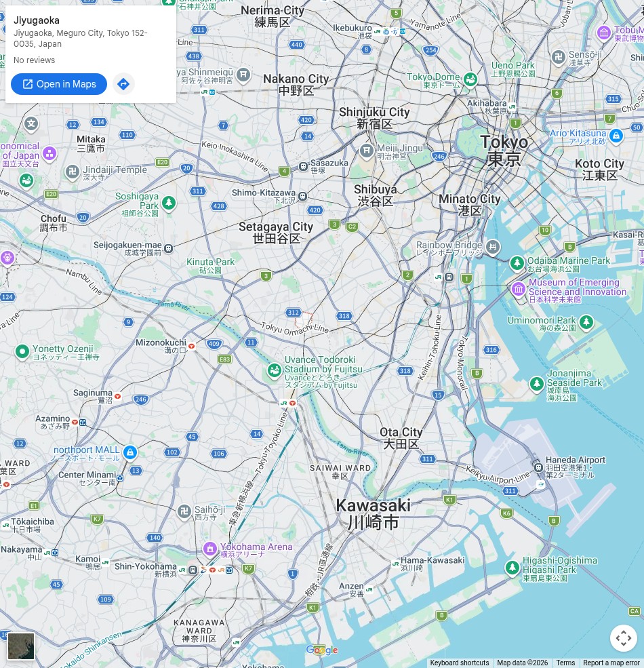Click the Open in Maps button
Image resolution: width=644 pixels, height=668 pixels.
click(59, 84)
